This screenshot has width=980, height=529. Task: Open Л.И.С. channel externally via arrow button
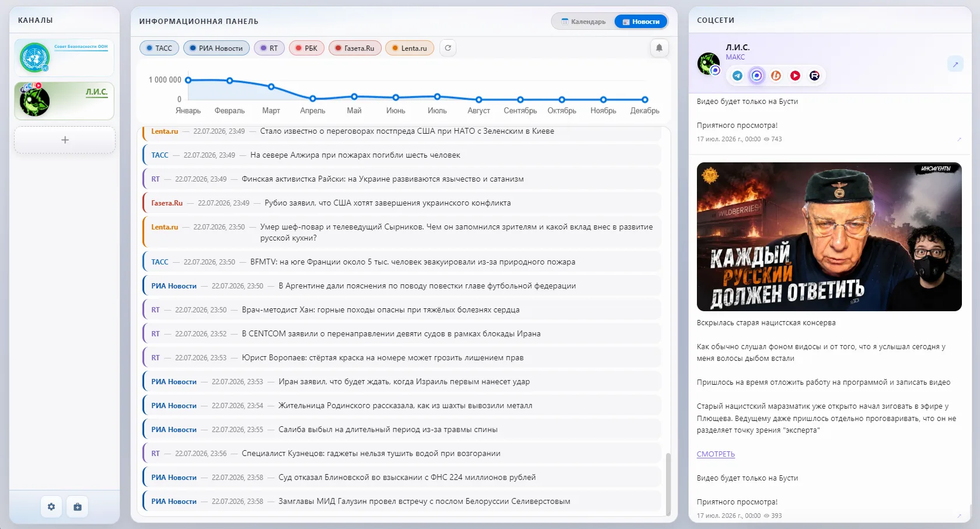(x=955, y=64)
